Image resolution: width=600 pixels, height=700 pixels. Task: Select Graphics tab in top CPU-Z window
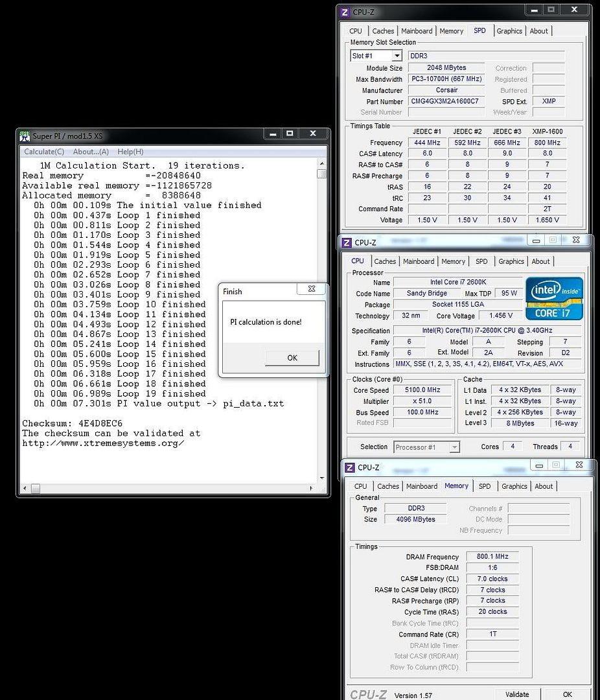click(x=509, y=31)
